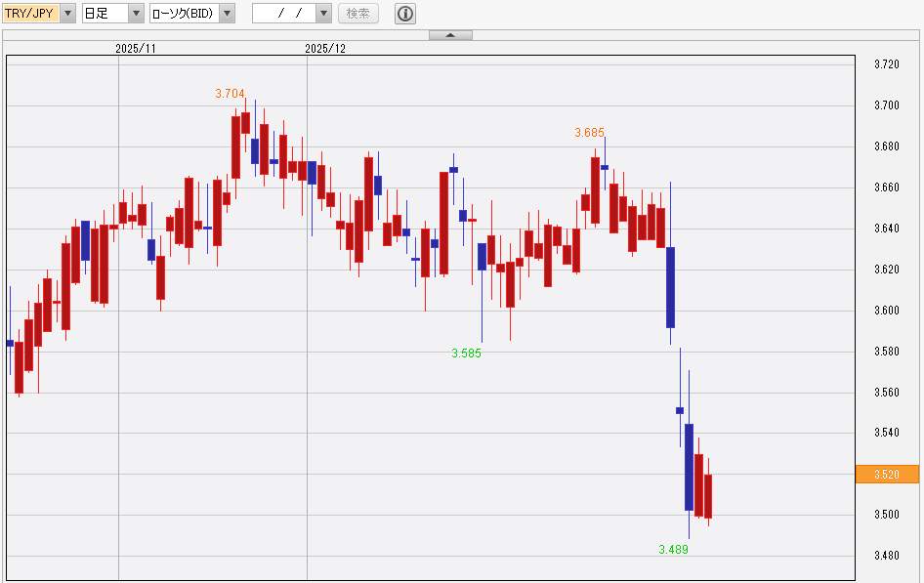This screenshot has height=583, width=924.
Task: Click the 3.580 price axis label
Action: [887, 351]
